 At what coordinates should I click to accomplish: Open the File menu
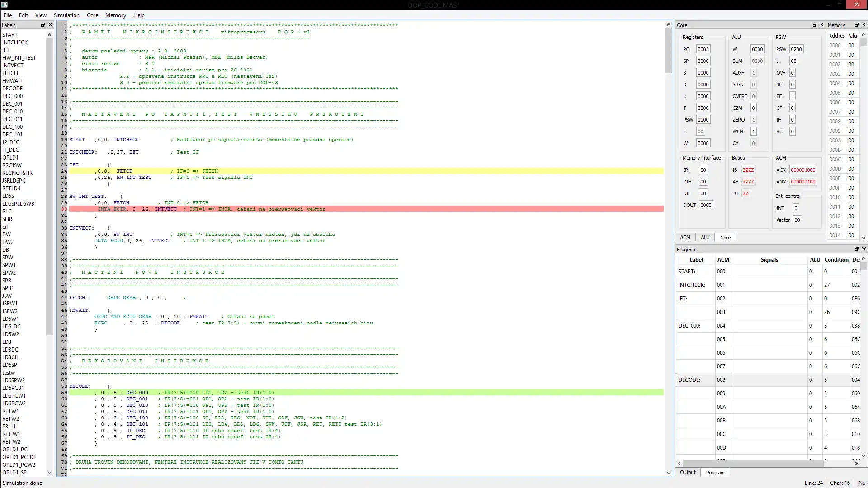click(8, 15)
